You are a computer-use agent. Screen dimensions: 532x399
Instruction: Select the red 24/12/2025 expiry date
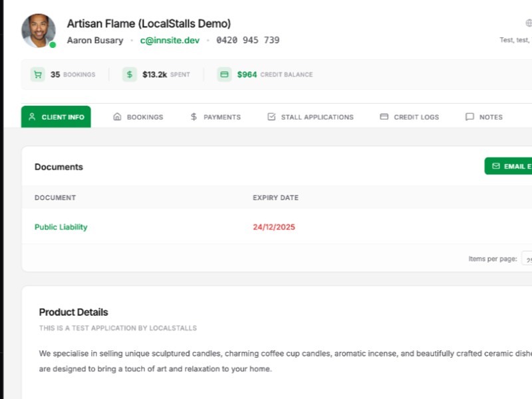[x=274, y=227]
